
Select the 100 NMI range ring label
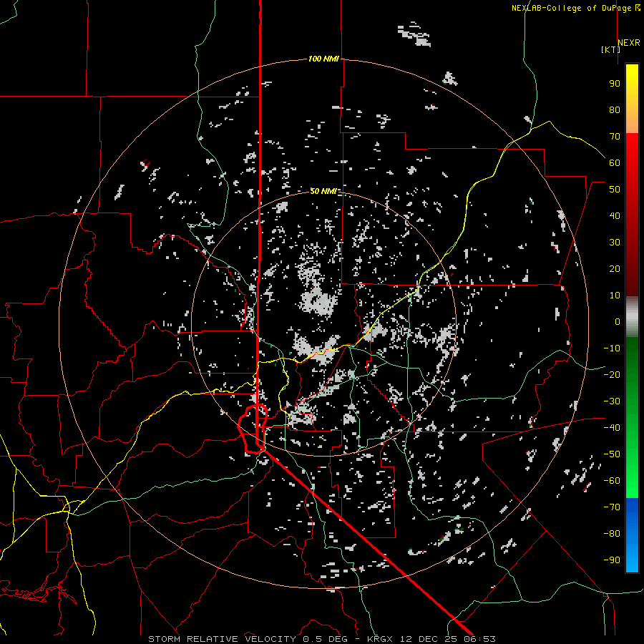pos(323,59)
